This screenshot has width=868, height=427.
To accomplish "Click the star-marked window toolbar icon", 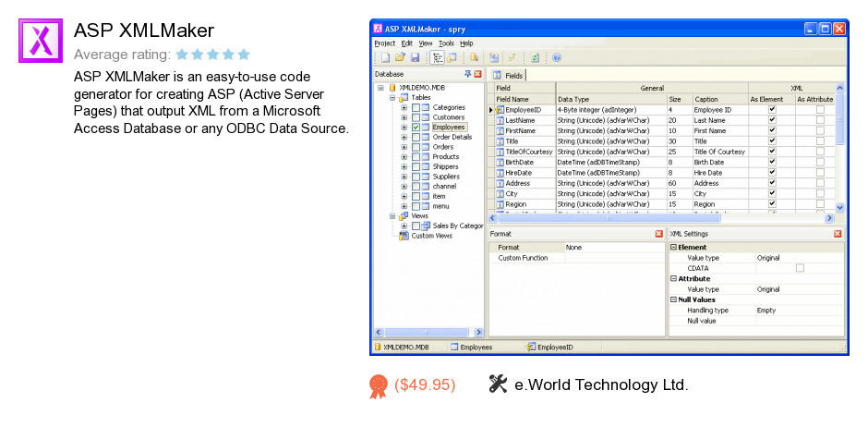I will [x=494, y=57].
